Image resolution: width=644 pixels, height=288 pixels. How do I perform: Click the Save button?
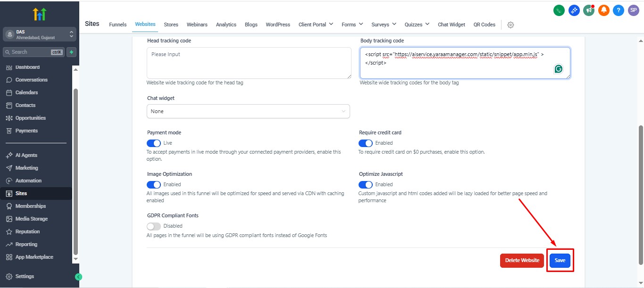(x=560, y=260)
